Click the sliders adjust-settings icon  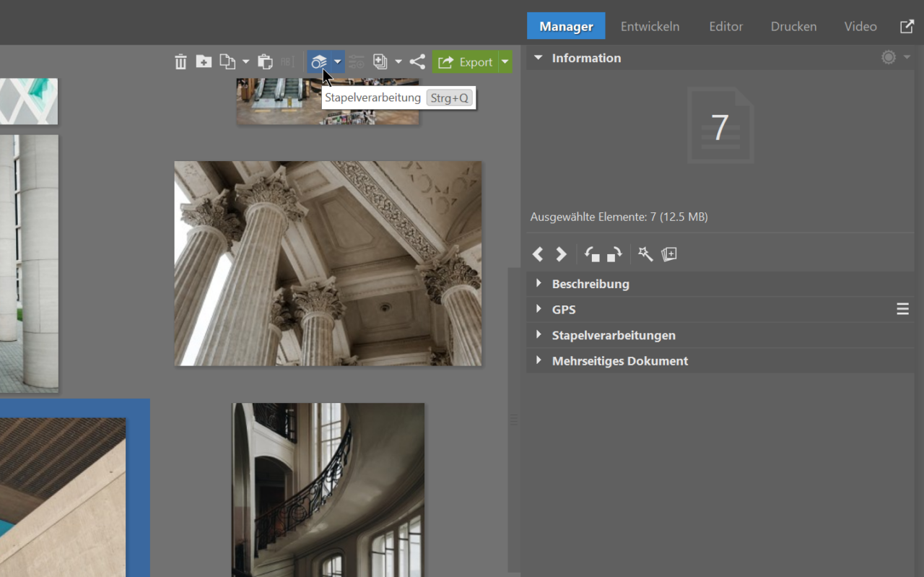pos(357,62)
